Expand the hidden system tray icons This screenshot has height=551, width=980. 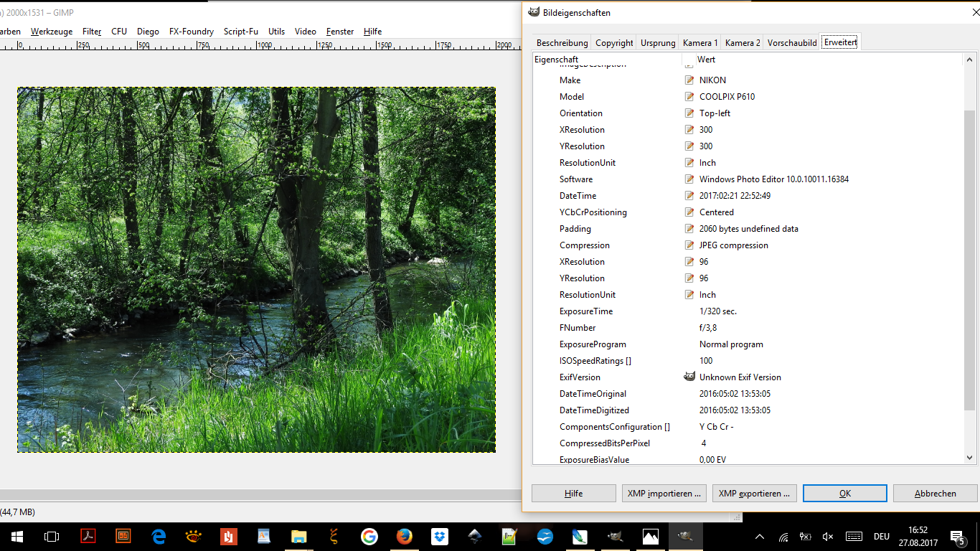[x=760, y=537]
